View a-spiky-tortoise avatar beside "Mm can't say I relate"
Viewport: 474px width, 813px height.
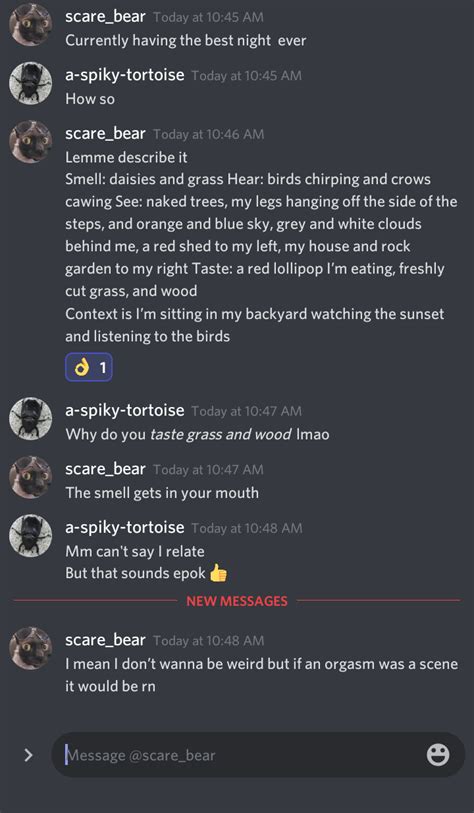click(31, 536)
